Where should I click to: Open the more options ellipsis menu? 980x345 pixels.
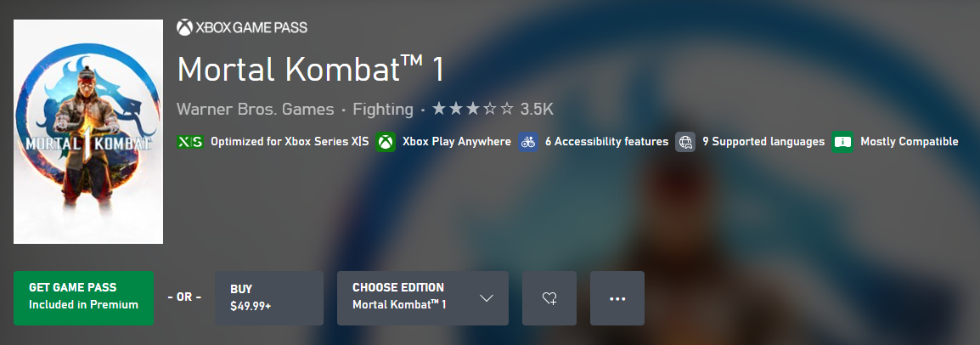(x=617, y=298)
